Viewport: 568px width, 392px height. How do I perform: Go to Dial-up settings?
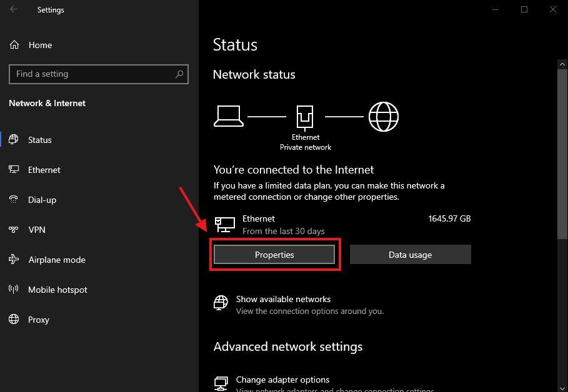coord(99,200)
